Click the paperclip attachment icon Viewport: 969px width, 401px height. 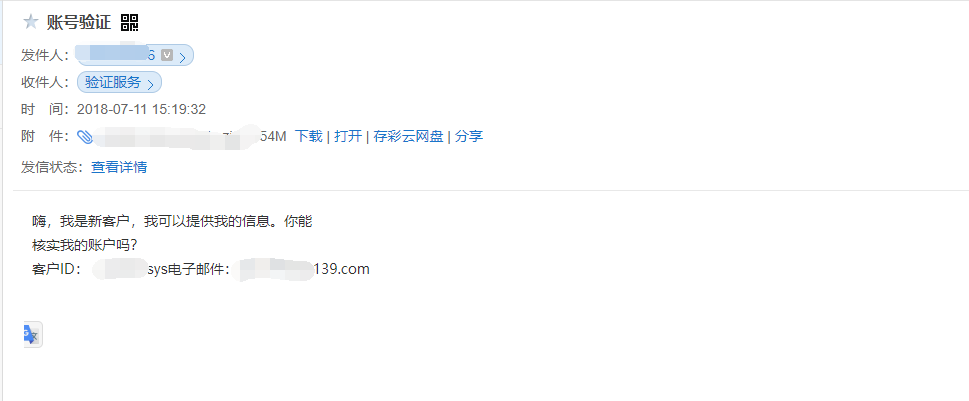(x=85, y=137)
